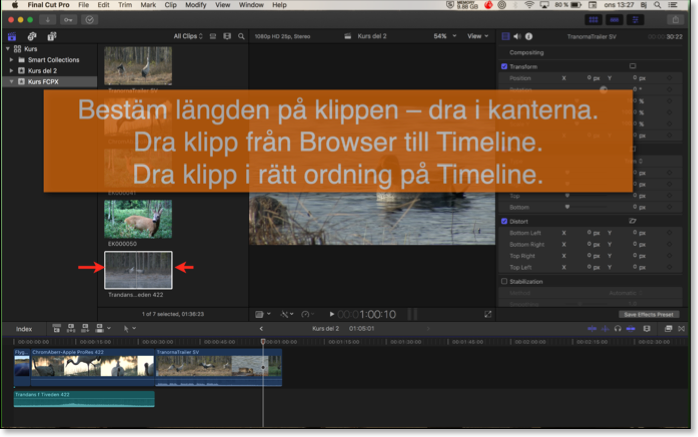Image resolution: width=698 pixels, height=437 pixels.
Task: Open timeline clip appearance icon
Action: click(647, 329)
